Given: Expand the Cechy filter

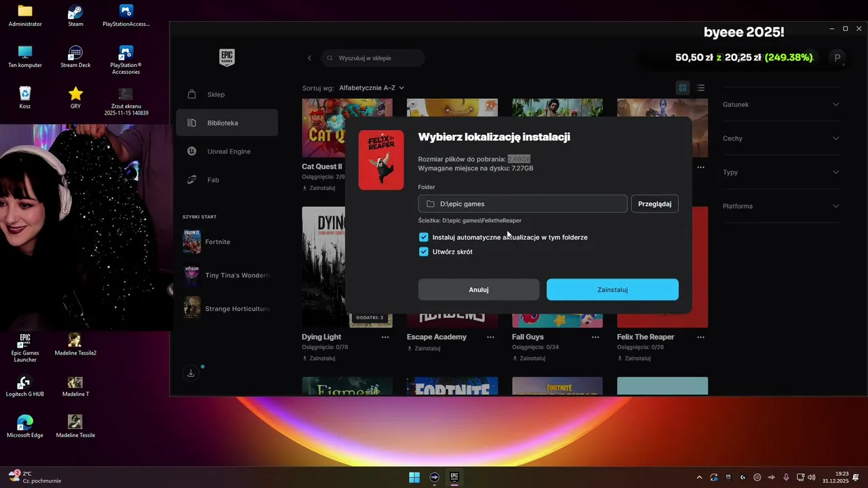Looking at the screenshot, I should [x=781, y=138].
